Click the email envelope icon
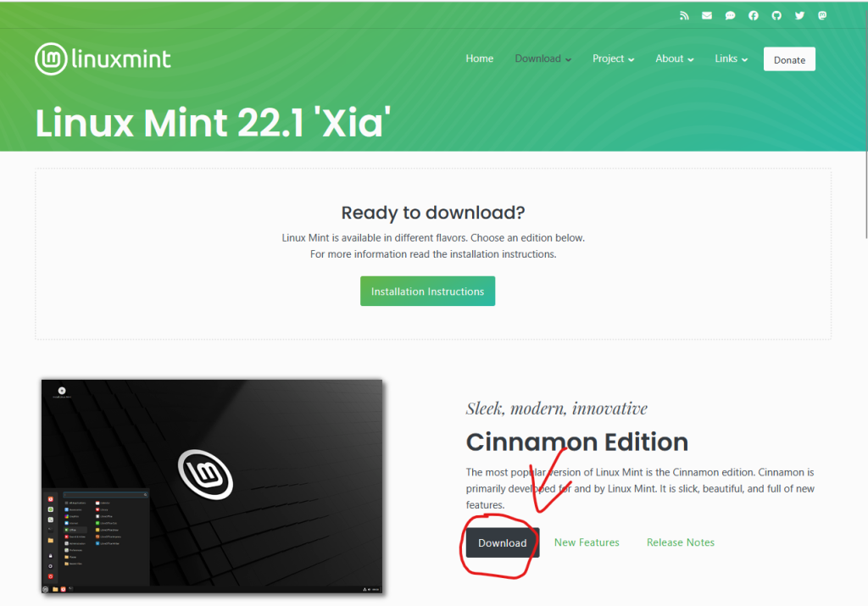 coord(707,15)
